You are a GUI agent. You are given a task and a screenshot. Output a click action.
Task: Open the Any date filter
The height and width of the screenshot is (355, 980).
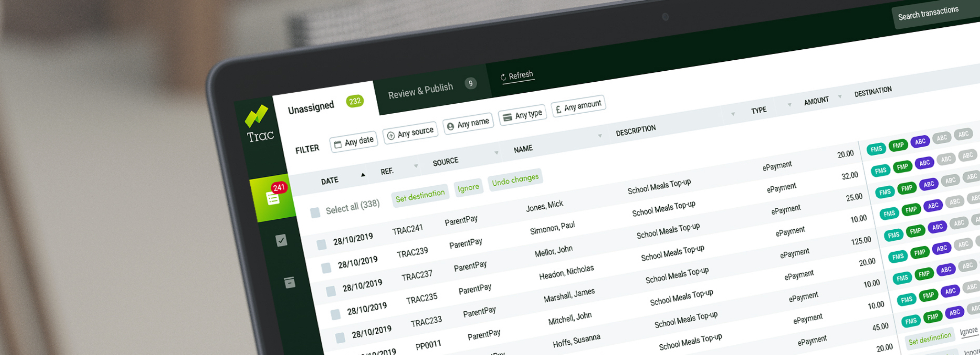tap(354, 142)
